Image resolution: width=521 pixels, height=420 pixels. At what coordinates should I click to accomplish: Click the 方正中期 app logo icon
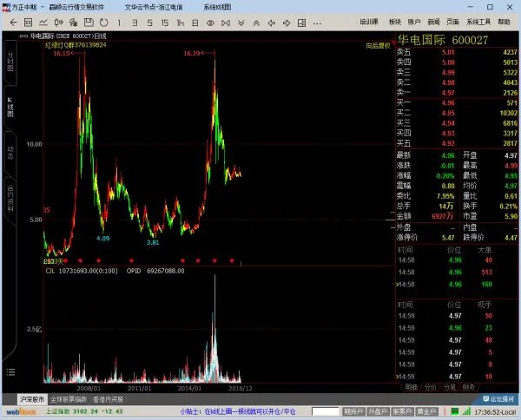6,6
